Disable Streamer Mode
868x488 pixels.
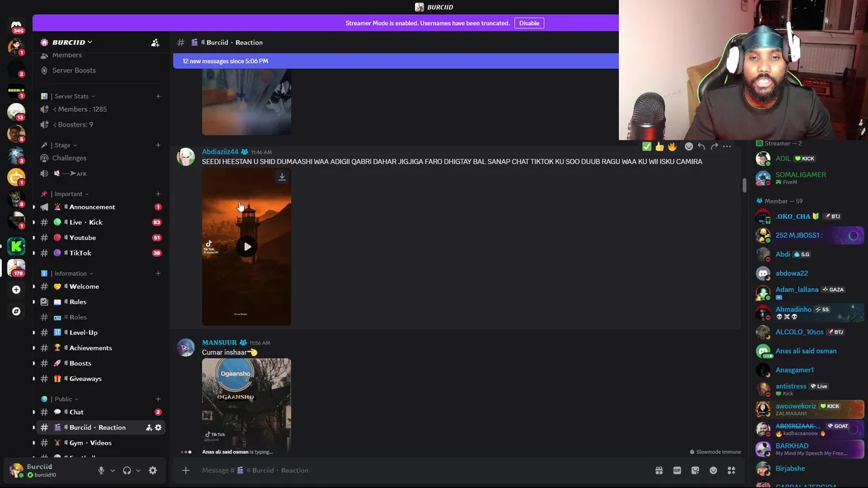click(x=529, y=23)
